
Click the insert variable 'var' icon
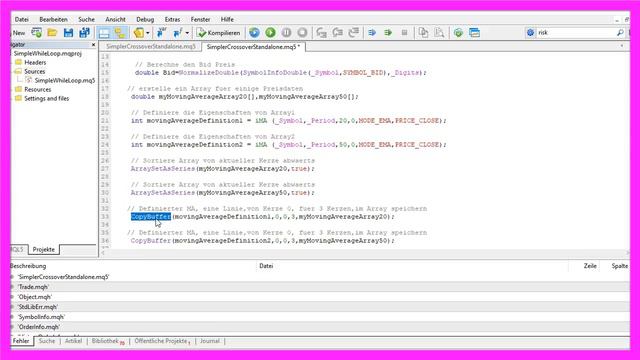(162, 33)
